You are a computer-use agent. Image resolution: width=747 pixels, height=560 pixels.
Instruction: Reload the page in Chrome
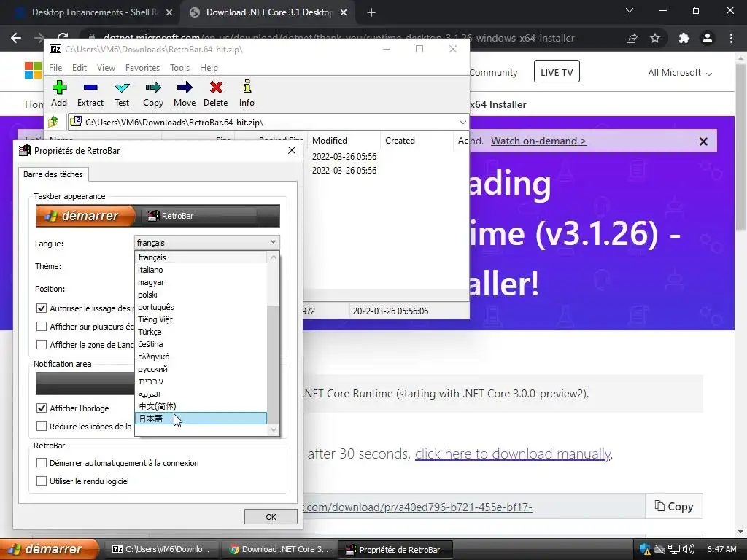tap(63, 37)
